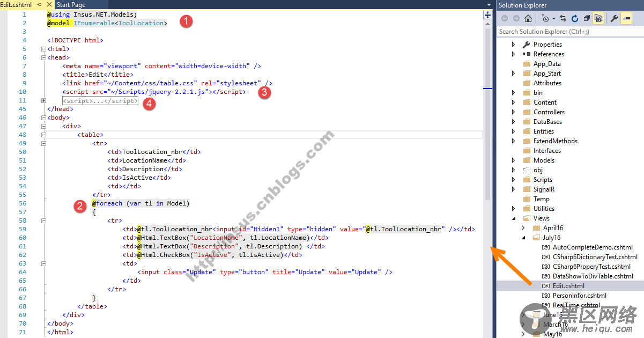Collapse the table element on line 48
Viewport: 644px width, 338px height.
[43, 135]
